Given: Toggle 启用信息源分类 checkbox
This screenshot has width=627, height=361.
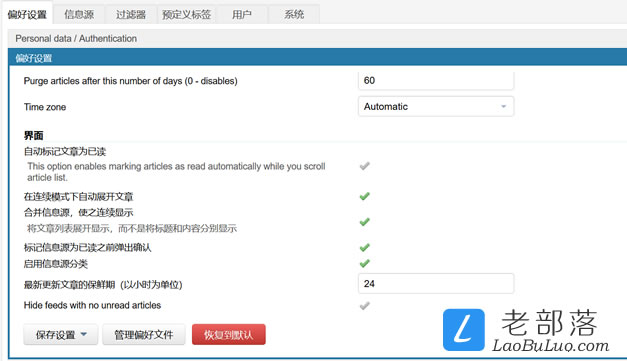Looking at the screenshot, I should click(364, 263).
